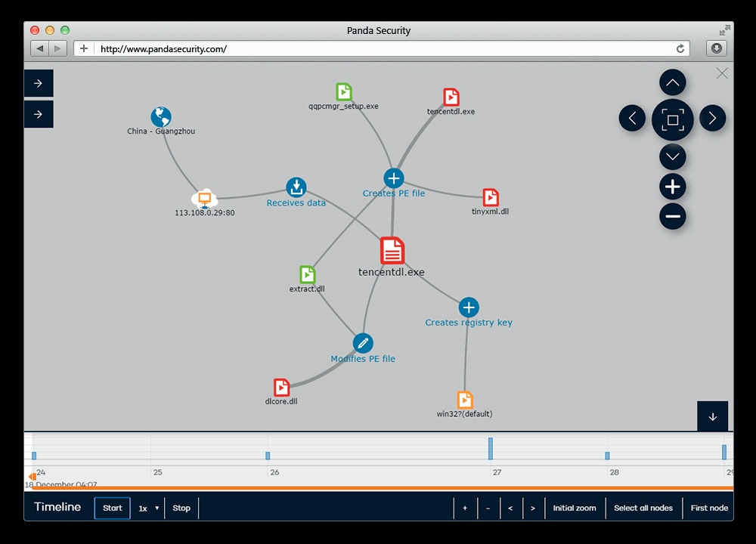Select the small red tencentdl.exe node
Screen dimensions: 756x544
coord(451,97)
